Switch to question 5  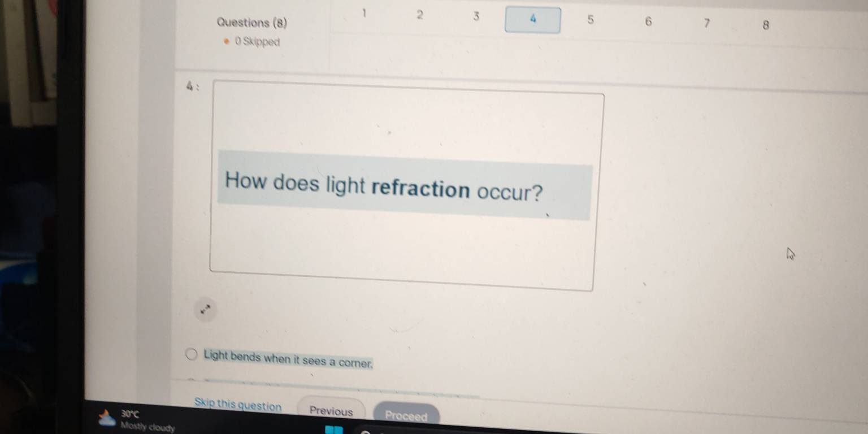click(590, 20)
